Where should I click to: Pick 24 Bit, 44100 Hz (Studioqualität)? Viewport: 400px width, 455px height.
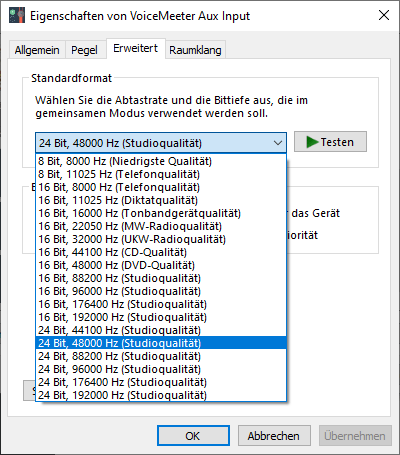tap(161, 330)
